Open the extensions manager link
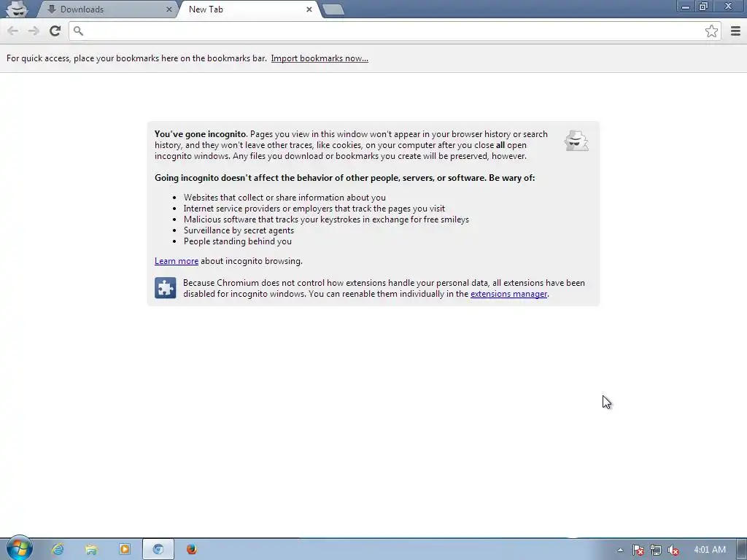This screenshot has height=560, width=747. pyautogui.click(x=508, y=294)
